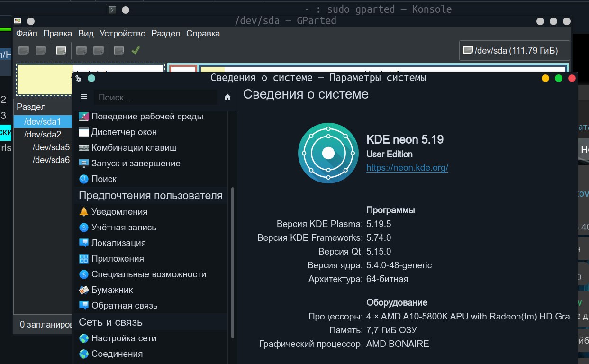
Task: Click the AMD A10-5800K processor text
Action: point(468,317)
